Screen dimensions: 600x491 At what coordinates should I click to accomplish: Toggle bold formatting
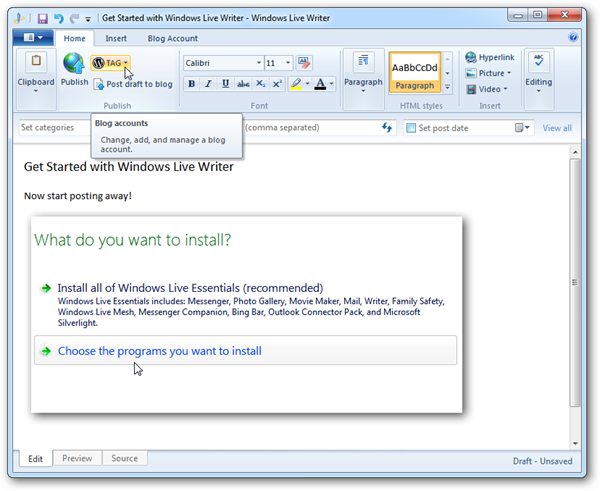click(x=192, y=84)
